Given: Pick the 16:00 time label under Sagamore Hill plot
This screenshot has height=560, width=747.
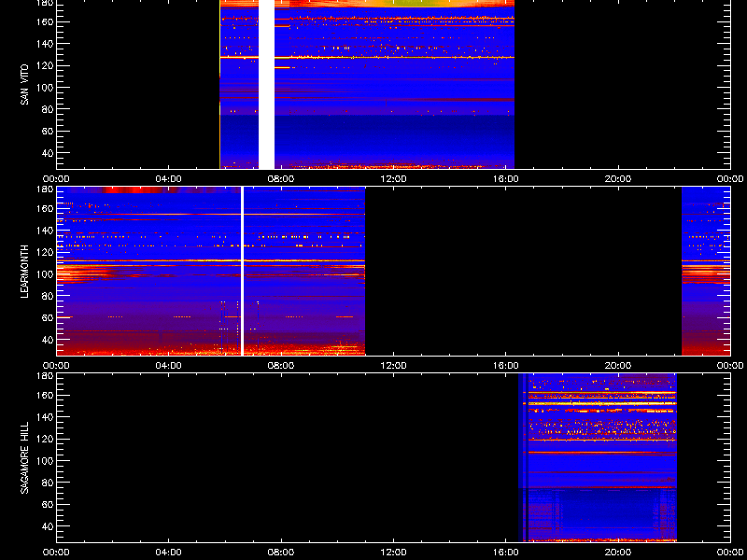Looking at the screenshot, I should [x=506, y=553].
